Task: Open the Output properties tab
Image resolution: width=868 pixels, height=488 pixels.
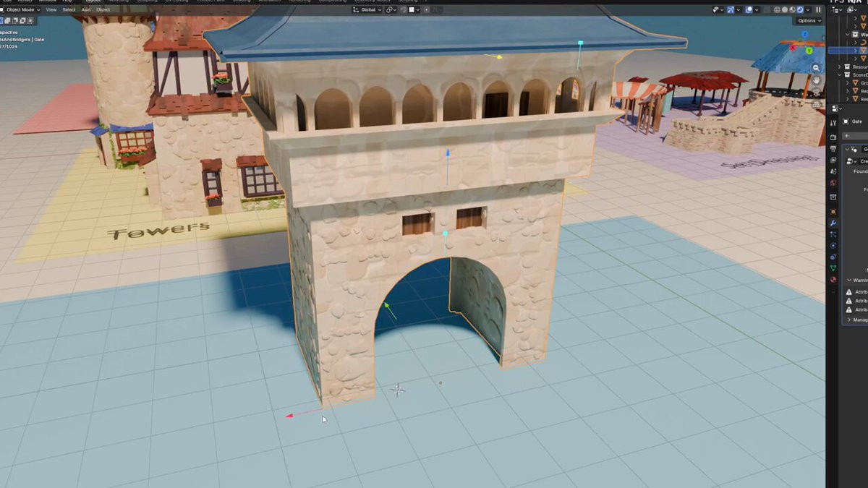Action: click(833, 148)
